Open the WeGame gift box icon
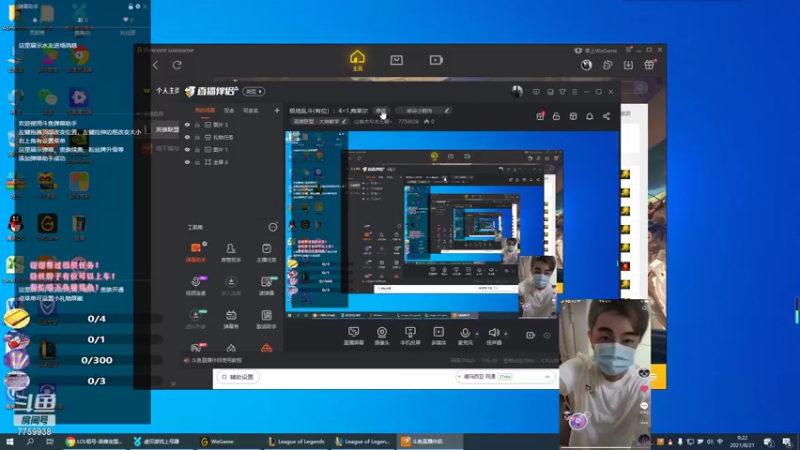This screenshot has width=800, height=450. click(649, 65)
